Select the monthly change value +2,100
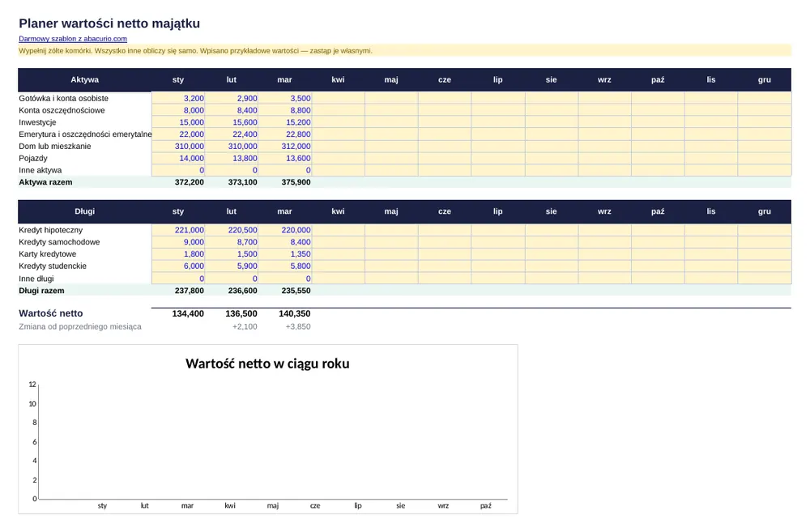 pyautogui.click(x=245, y=326)
